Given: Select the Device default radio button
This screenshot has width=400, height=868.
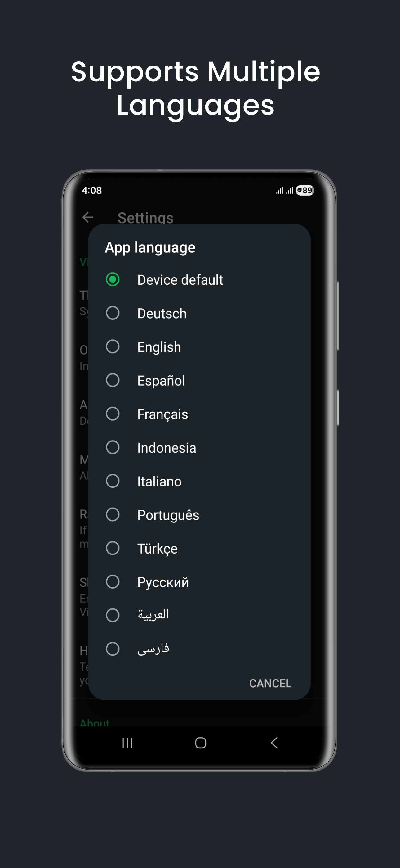Looking at the screenshot, I should pyautogui.click(x=113, y=279).
